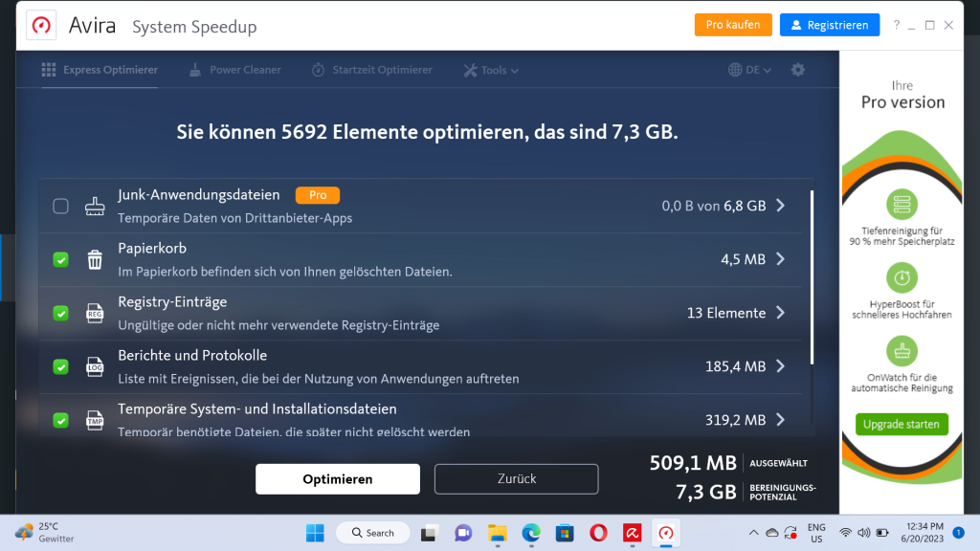Uncheck Berichte und Protokolle checkbox
980x551 pixels.
[x=60, y=366]
